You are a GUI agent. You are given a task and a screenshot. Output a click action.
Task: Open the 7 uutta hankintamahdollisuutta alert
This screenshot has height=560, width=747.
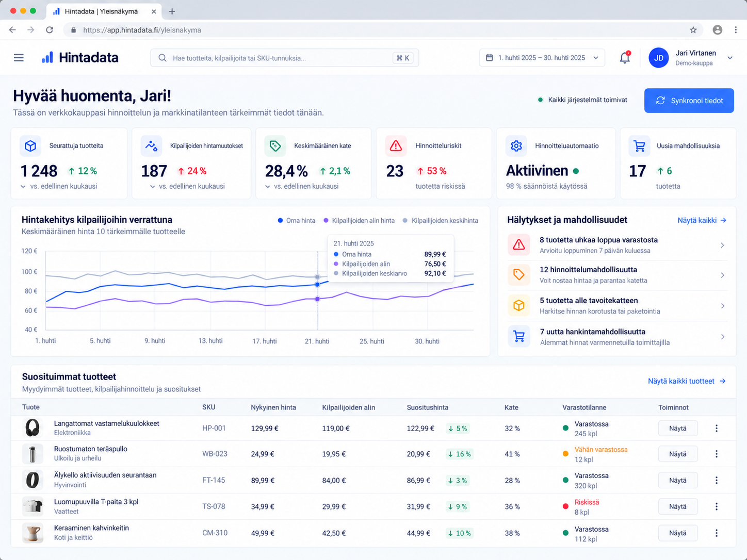point(617,337)
